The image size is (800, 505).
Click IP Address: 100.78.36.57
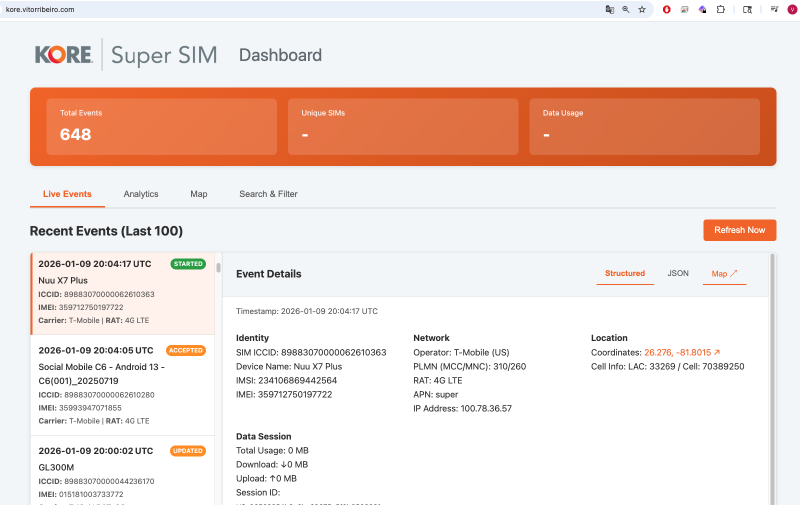pyautogui.click(x=462, y=409)
